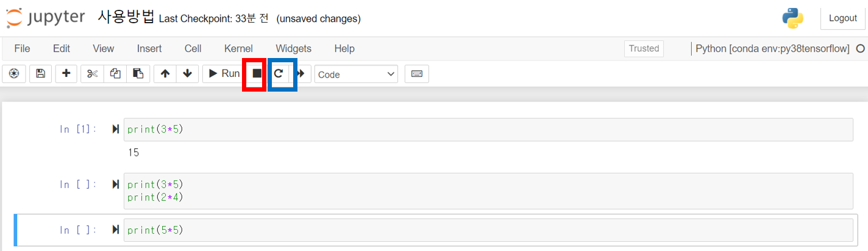This screenshot has width=868, height=251.
Task: Toggle the Trusted notebook indicator
Action: 644,49
